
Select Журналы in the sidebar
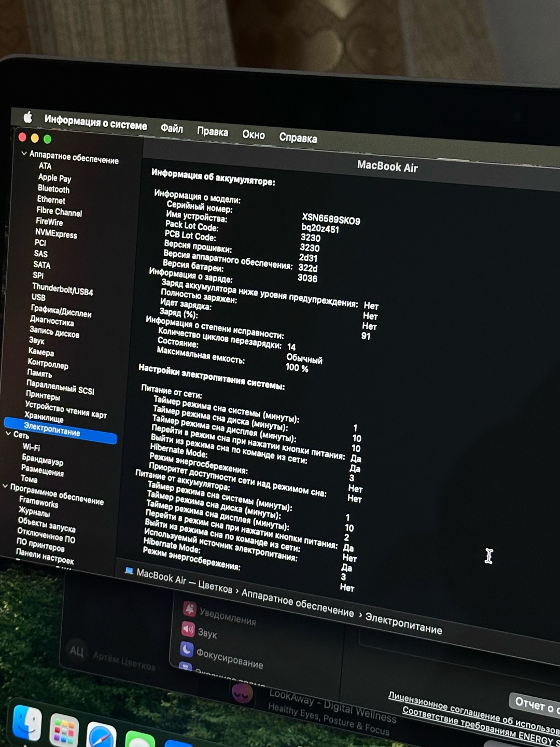[34, 512]
